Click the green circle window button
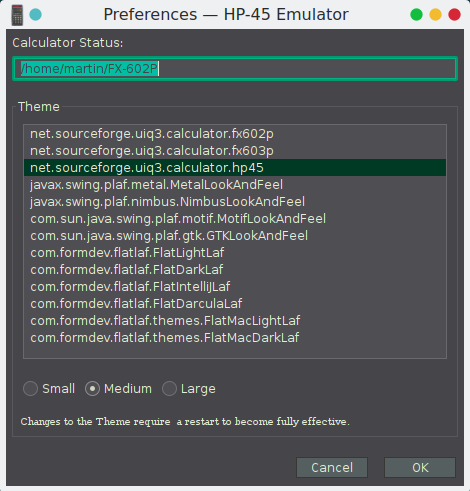This screenshot has width=470, height=491. coord(416,15)
